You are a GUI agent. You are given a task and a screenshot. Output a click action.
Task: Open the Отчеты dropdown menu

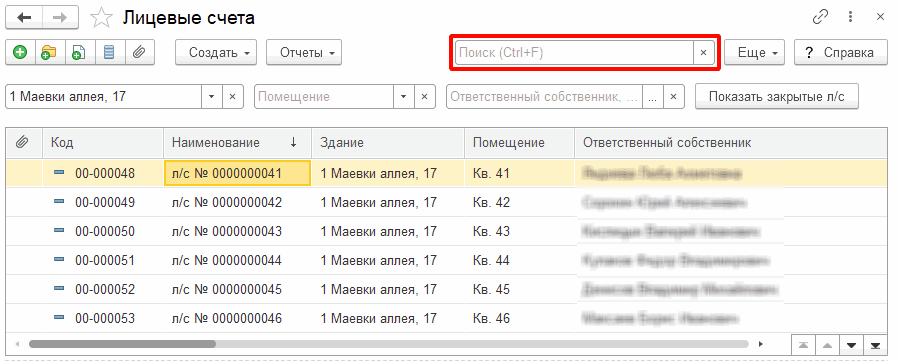(304, 53)
